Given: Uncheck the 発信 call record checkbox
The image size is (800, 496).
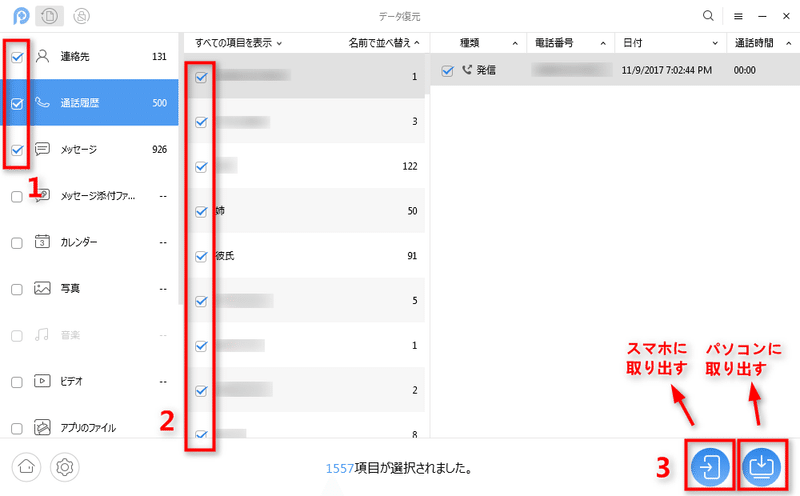Looking at the screenshot, I should pyautogui.click(x=447, y=71).
